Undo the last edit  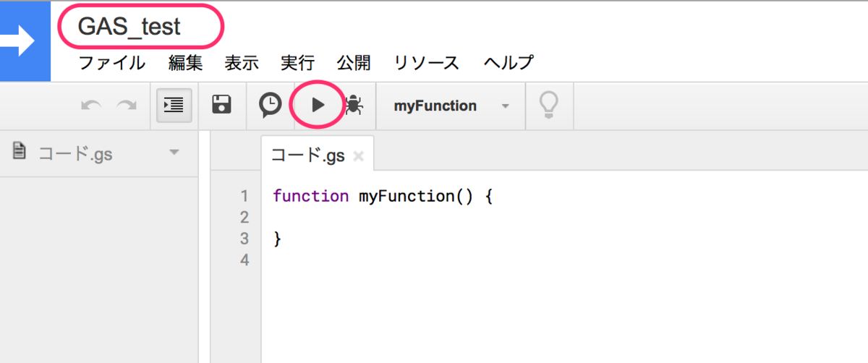pyautogui.click(x=91, y=106)
